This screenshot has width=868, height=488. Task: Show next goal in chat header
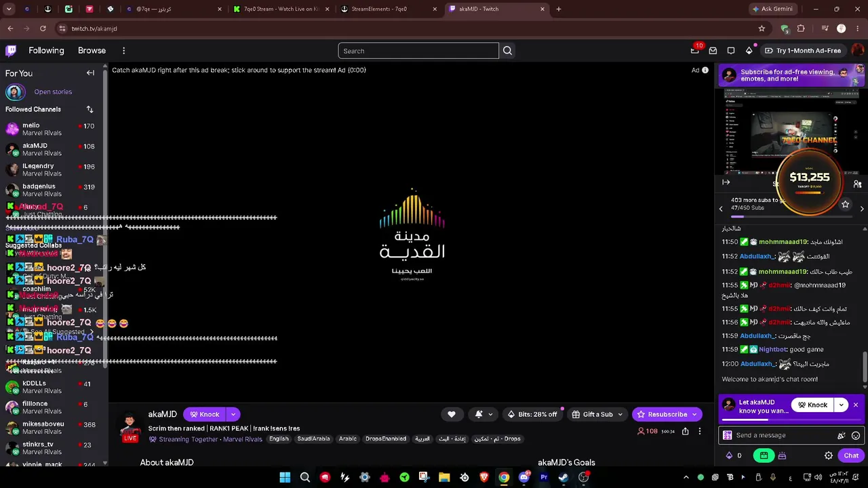(x=862, y=209)
